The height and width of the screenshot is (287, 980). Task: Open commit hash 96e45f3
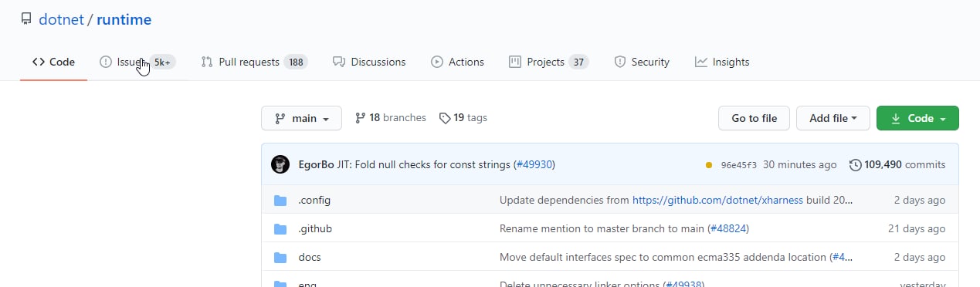(x=738, y=165)
